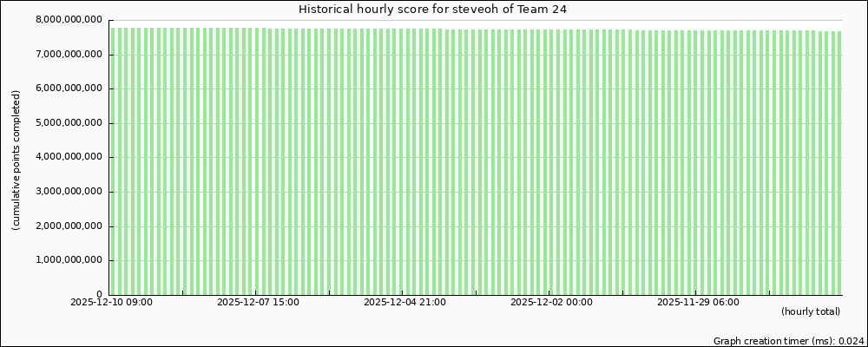Screen dimensions: 868x347
Task: Select the 2025-12-10 09:00 time label
Action: tap(111, 303)
